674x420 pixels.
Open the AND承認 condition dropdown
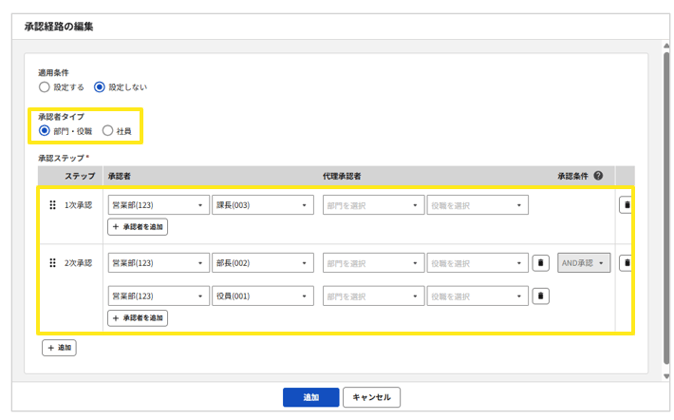[x=584, y=263]
